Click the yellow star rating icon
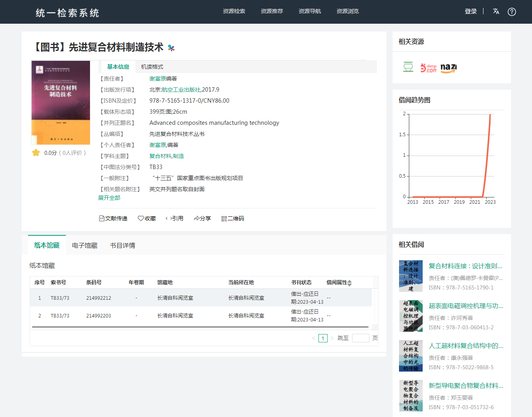Screen dimensions: 532x417 pyautogui.click(x=36, y=153)
